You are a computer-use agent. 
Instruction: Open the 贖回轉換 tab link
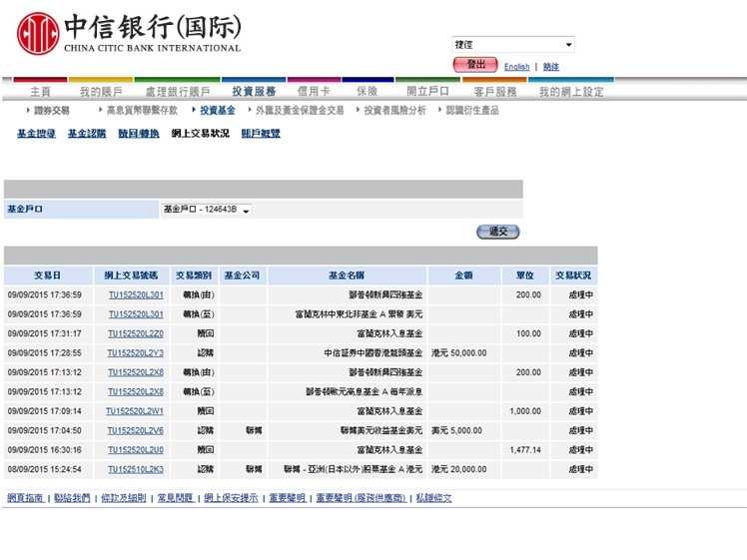tap(139, 134)
